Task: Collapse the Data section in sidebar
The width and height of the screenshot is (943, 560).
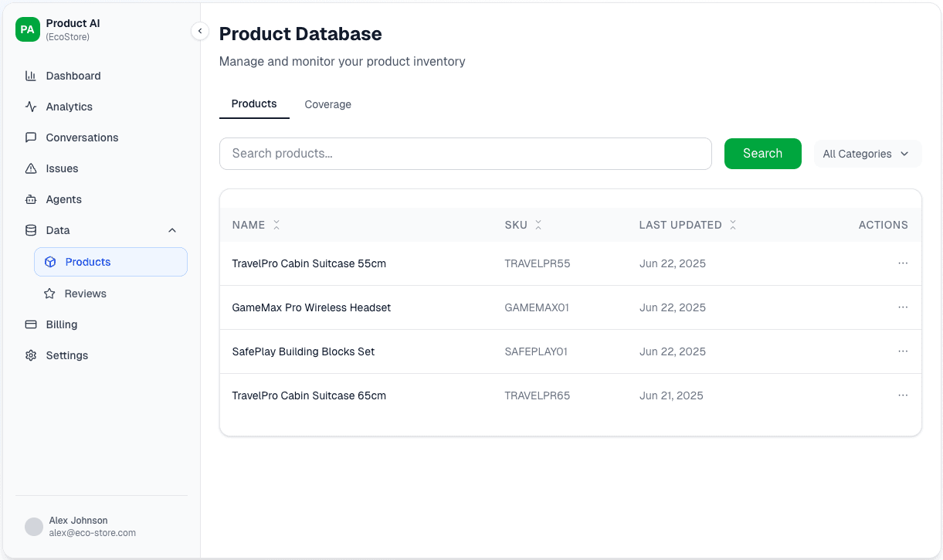Action: tap(171, 230)
